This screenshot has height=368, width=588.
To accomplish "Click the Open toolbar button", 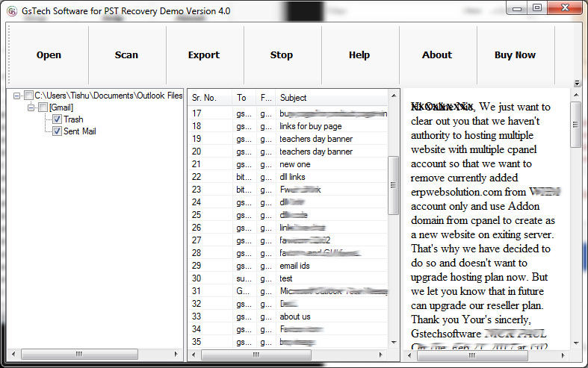I will pos(49,55).
